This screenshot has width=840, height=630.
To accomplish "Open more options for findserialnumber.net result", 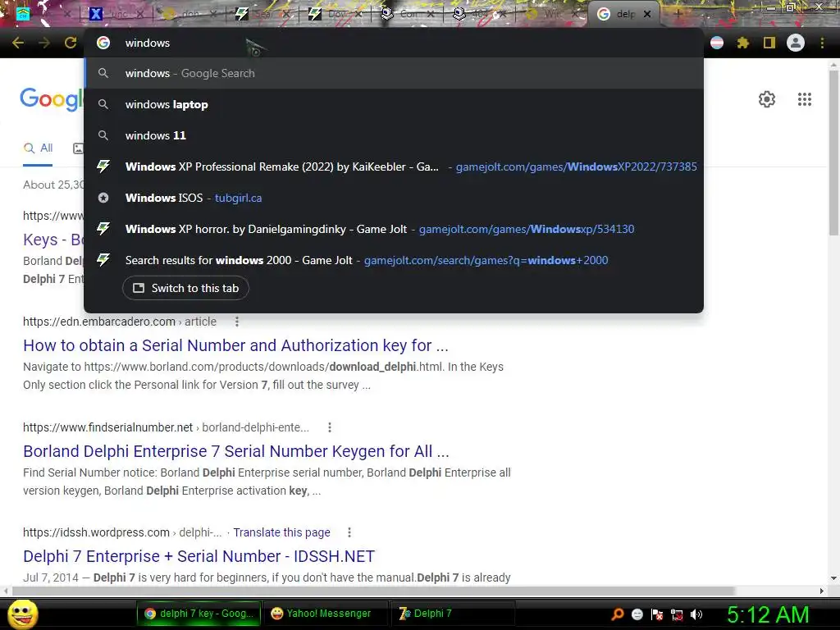I will point(330,427).
